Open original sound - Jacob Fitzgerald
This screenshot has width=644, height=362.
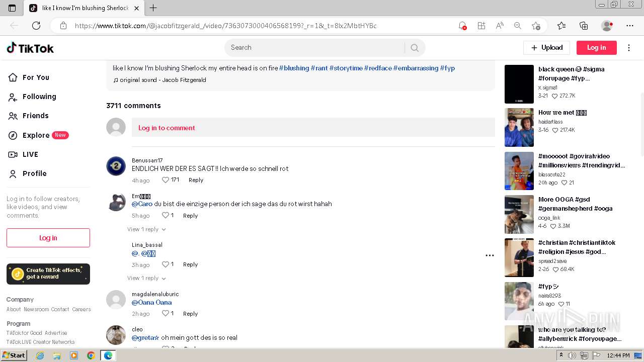pos(159,80)
